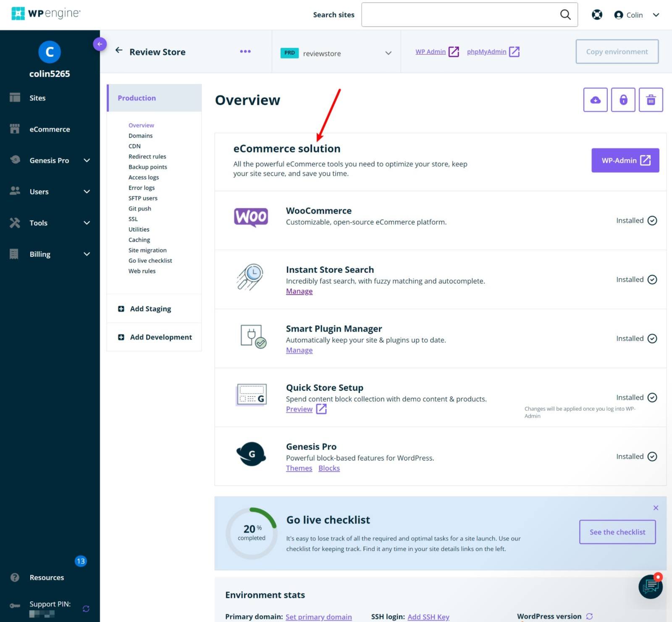672x622 pixels.
Task: Click the Resources question mark icon
Action: click(x=15, y=577)
